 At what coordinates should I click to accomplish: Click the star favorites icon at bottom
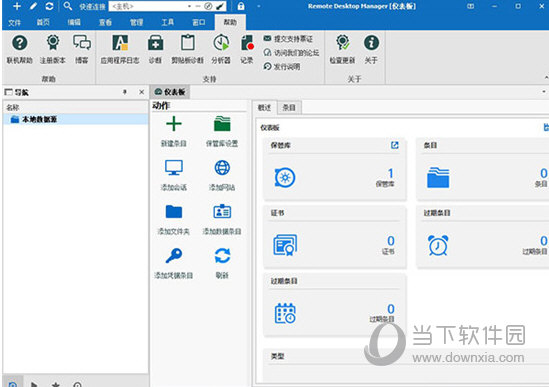(56, 384)
